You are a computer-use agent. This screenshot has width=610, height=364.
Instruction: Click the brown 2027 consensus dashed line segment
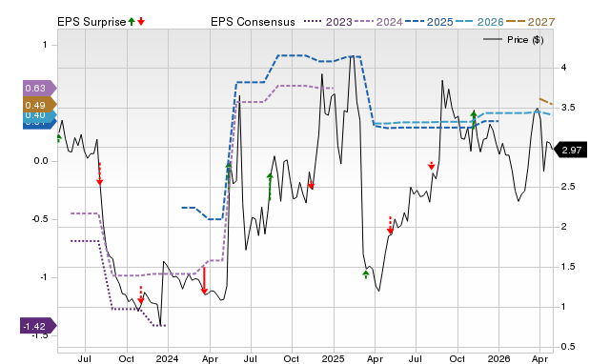tap(546, 102)
